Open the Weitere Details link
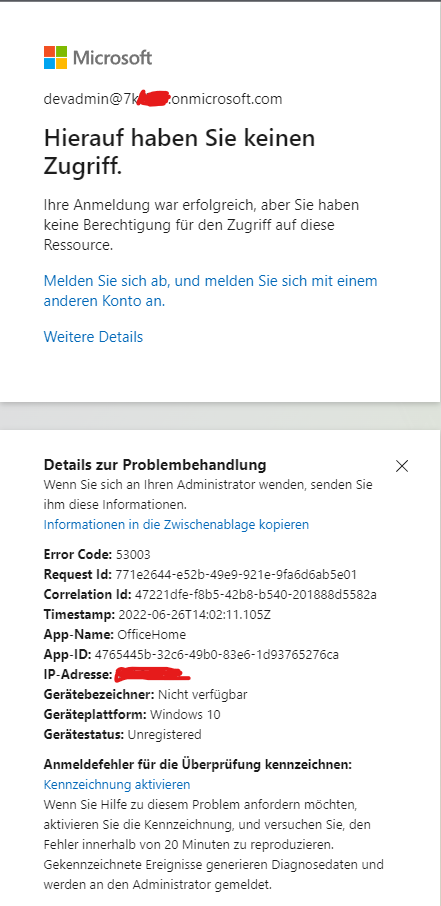Viewport: 441px width, 906px height. [93, 337]
